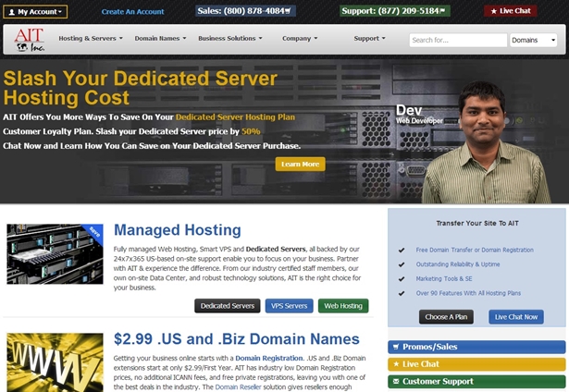Click Outstanding Reliability & Uptime link
This screenshot has height=392, width=569.
pos(458,264)
